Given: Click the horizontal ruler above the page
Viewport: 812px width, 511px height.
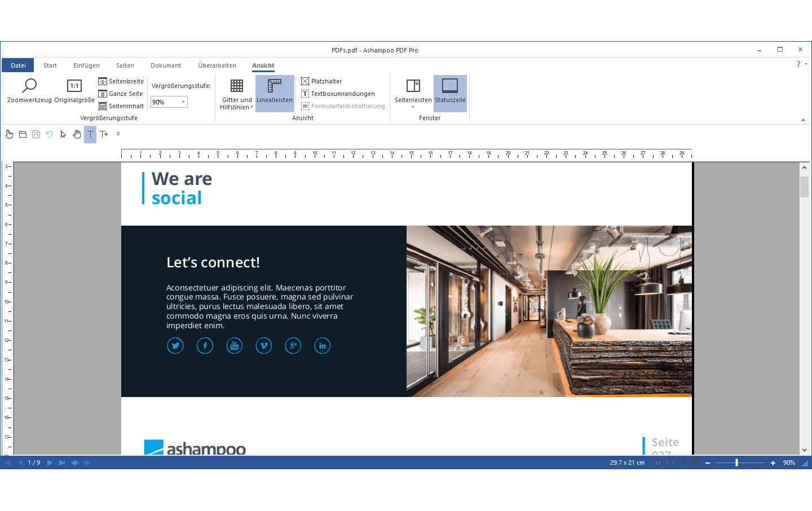Looking at the screenshot, I should [x=407, y=154].
